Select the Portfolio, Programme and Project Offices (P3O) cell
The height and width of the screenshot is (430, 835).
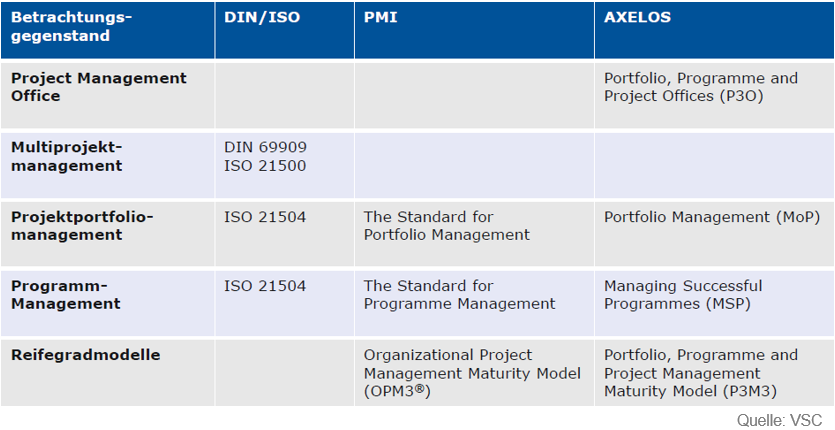click(x=700, y=87)
